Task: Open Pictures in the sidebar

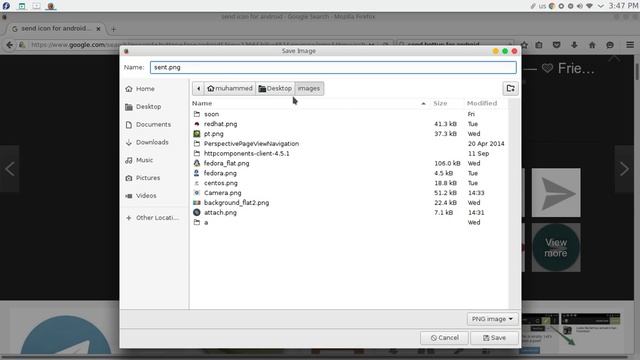Action: point(143,178)
